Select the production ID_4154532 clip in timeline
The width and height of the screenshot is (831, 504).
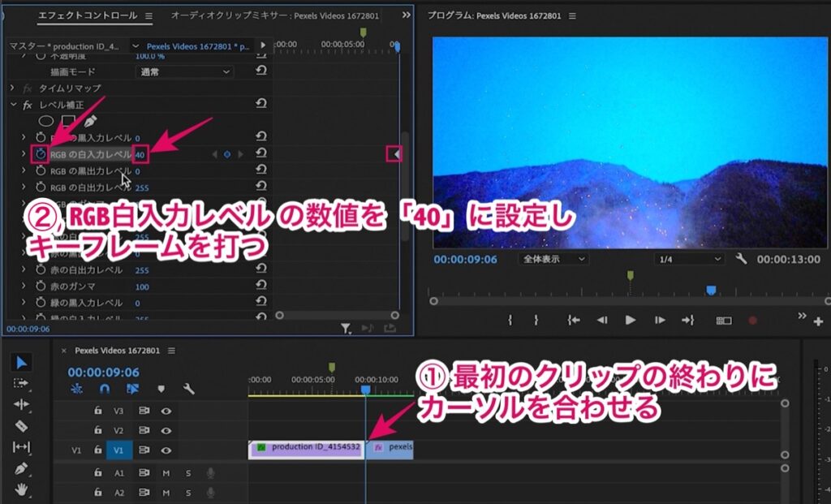[x=306, y=450]
